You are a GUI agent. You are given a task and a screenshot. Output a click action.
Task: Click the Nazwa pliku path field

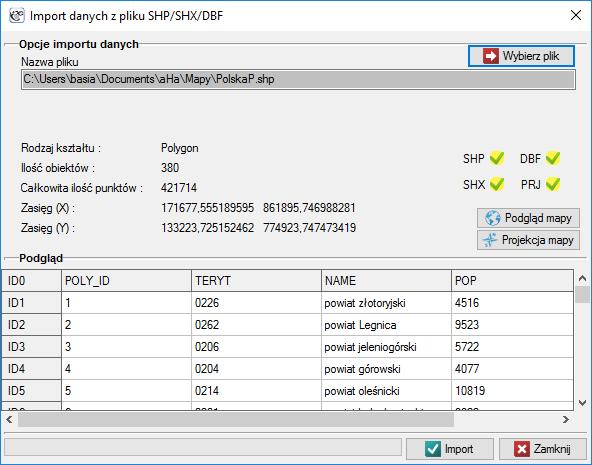(x=298, y=79)
